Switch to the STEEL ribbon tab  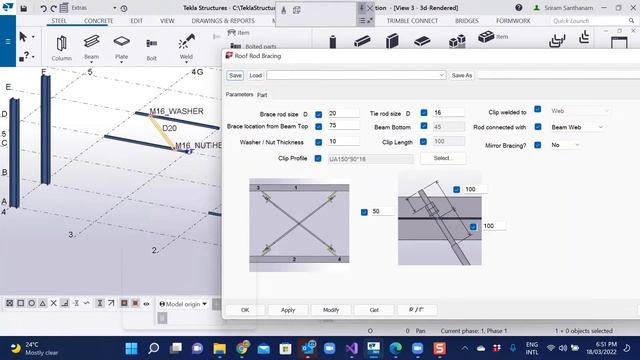(59, 21)
